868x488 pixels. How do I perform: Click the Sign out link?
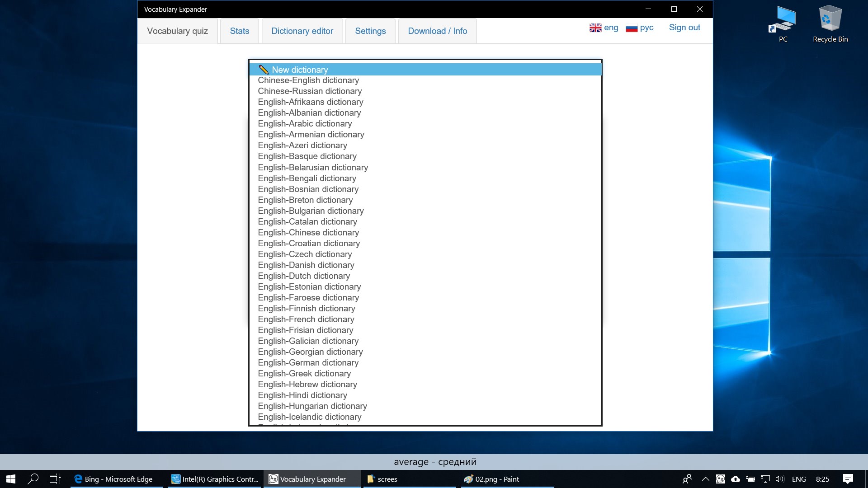pos(684,28)
